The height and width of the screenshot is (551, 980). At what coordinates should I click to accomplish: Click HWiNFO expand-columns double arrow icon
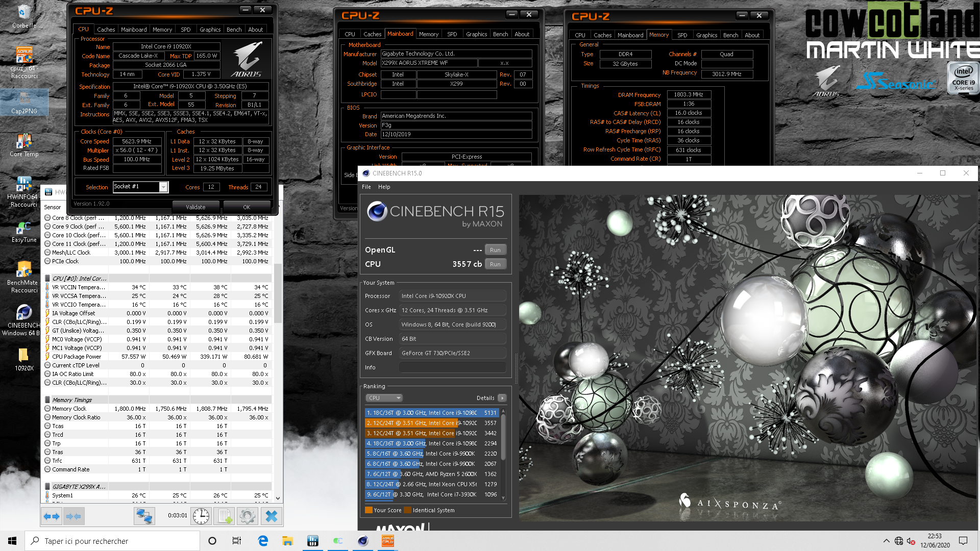(52, 516)
